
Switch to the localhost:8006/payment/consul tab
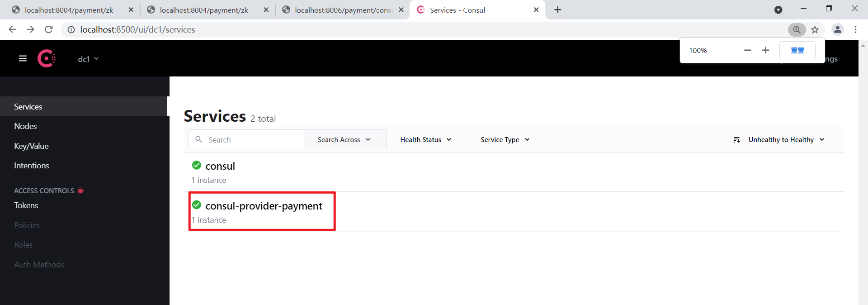(344, 10)
